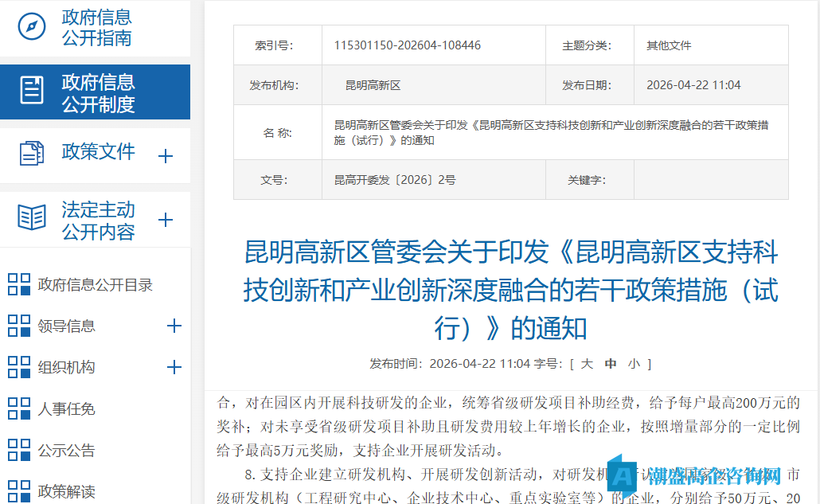The height and width of the screenshot is (504, 820).
Task: Click the grid icon before 政府信息公开目录
Action: tap(18, 284)
